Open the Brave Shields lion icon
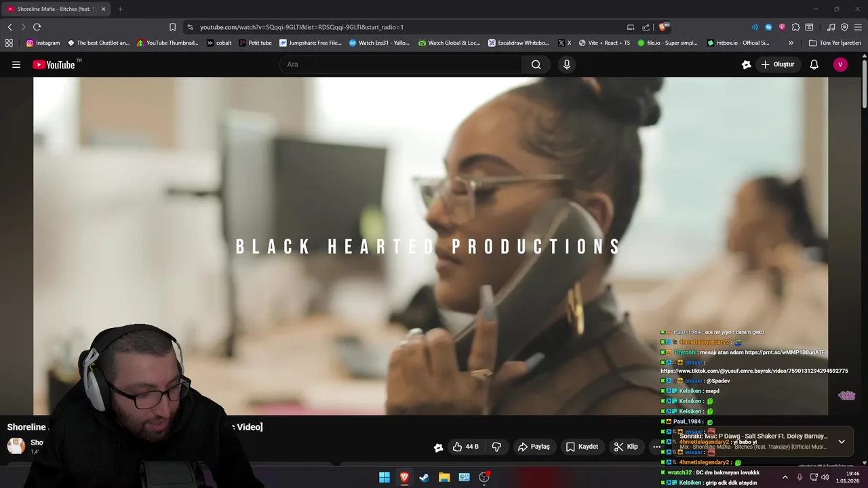The width and height of the screenshot is (868, 488). pyautogui.click(x=663, y=27)
